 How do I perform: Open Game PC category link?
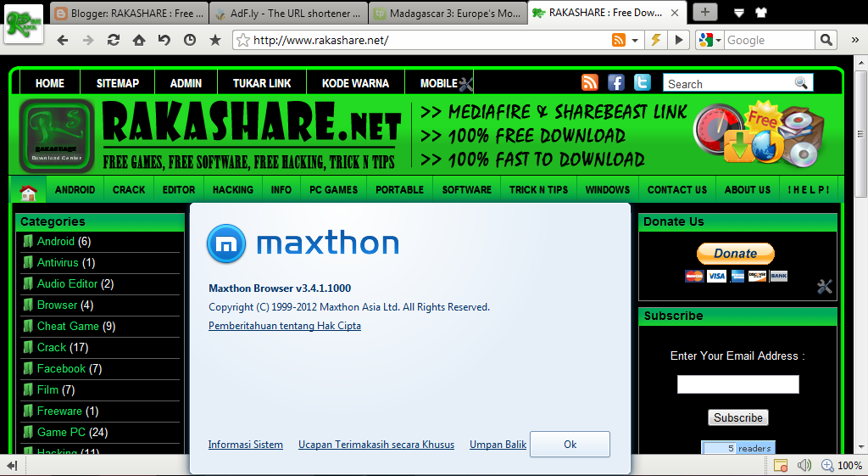(61, 432)
